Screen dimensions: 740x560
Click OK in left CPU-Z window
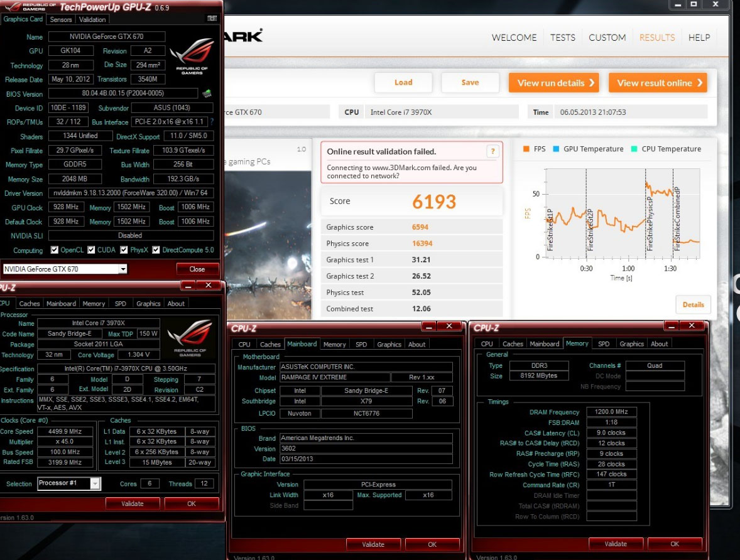[192, 503]
